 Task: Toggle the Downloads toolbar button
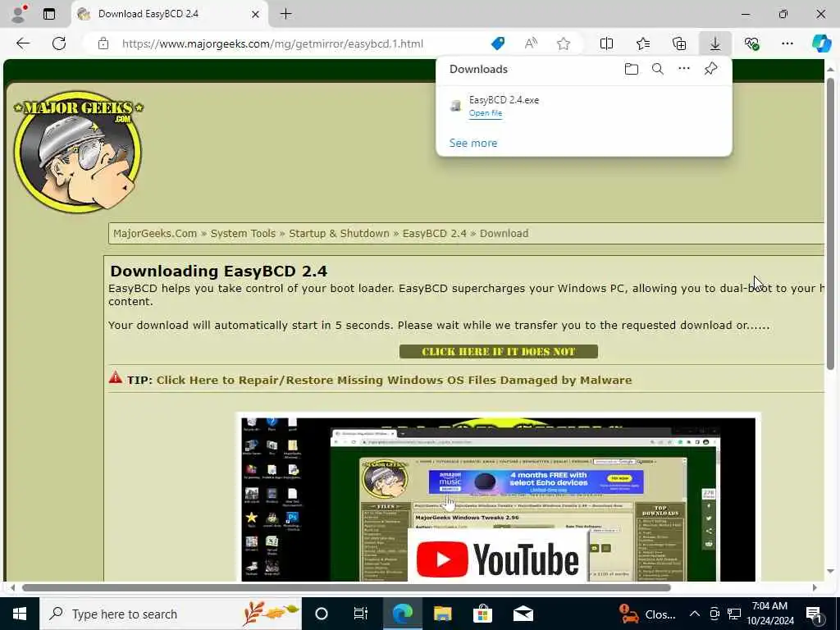coord(715,43)
